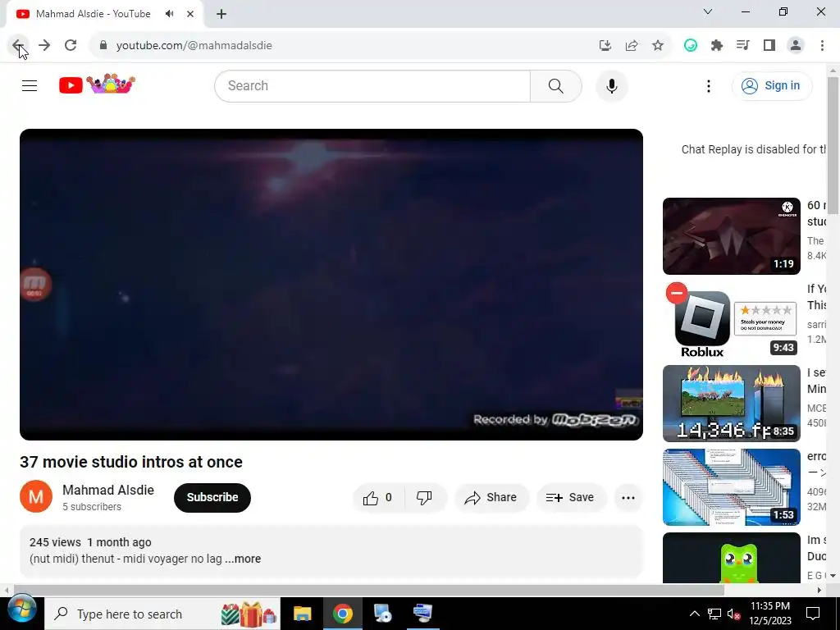
Task: Open the Chrome profile avatar
Action: point(796,46)
